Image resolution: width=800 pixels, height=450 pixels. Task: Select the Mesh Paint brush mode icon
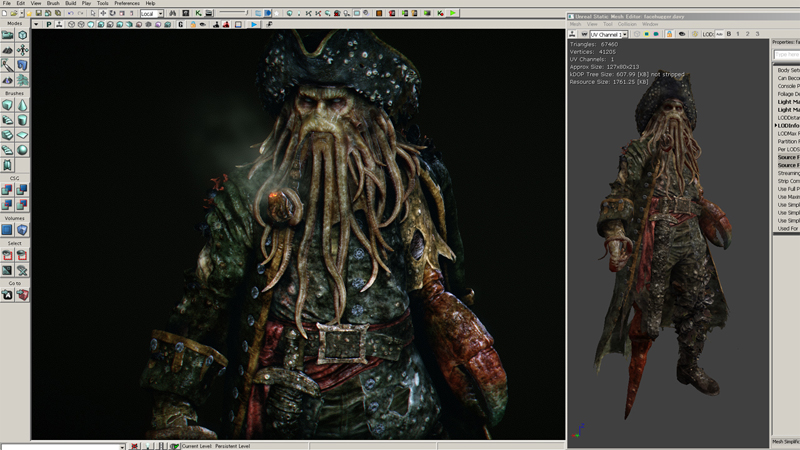7,65
